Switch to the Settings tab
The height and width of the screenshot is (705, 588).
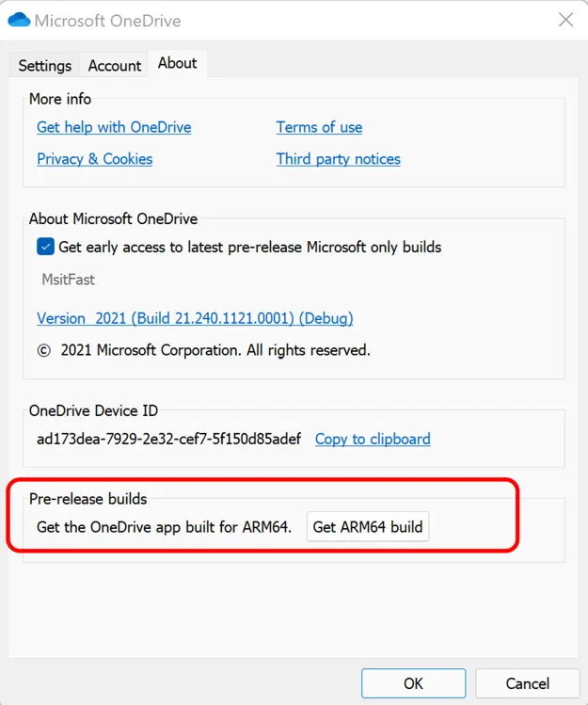[45, 66]
